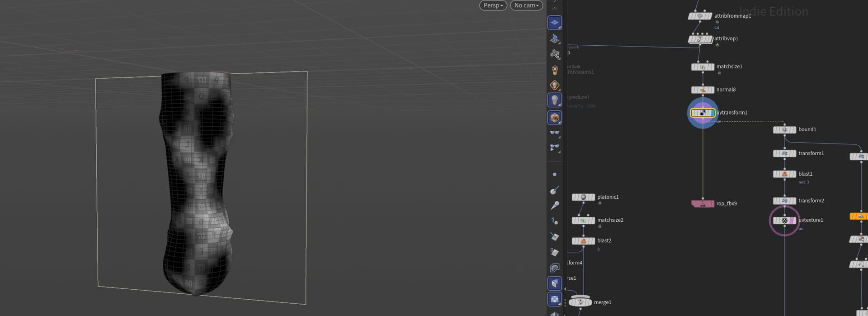Toggle the display primitive normals icon
The image size is (868, 316).
pos(555,236)
